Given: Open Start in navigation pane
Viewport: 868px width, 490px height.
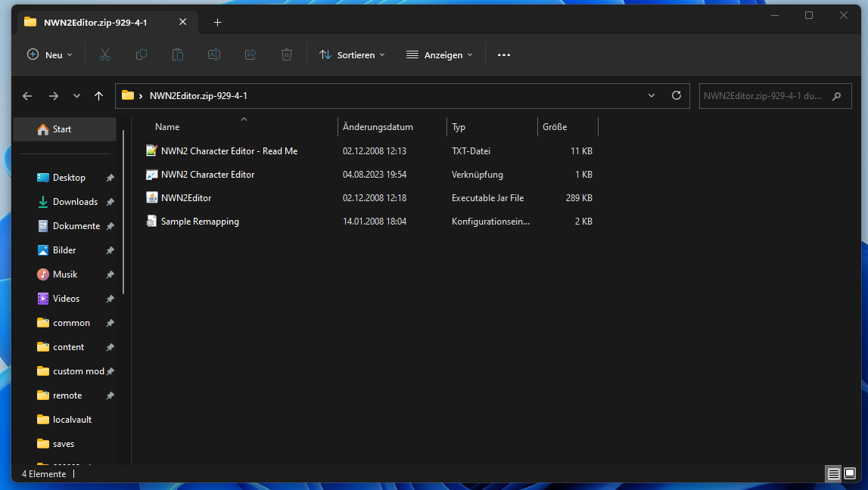Looking at the screenshot, I should click(x=65, y=129).
